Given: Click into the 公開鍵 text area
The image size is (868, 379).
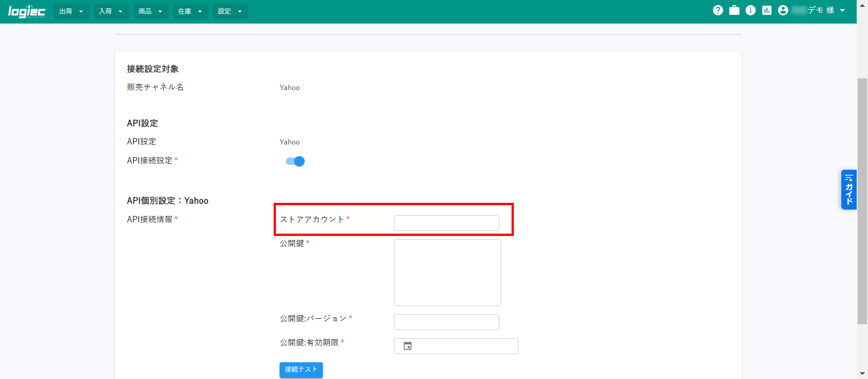Looking at the screenshot, I should pyautogui.click(x=447, y=272).
